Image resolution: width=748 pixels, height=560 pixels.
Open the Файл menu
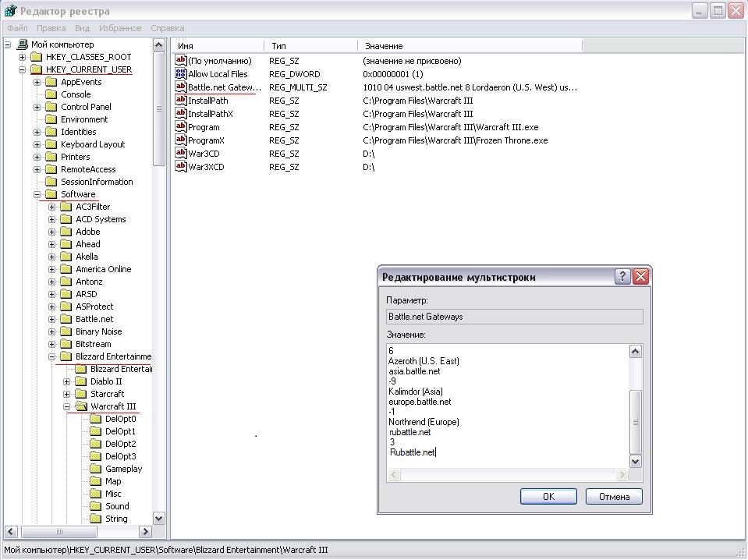18,28
